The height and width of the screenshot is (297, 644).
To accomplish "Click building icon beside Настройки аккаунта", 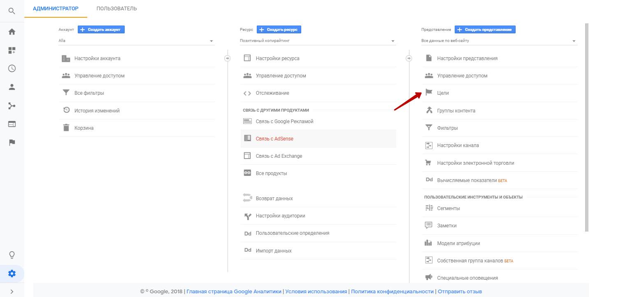I will click(66, 58).
